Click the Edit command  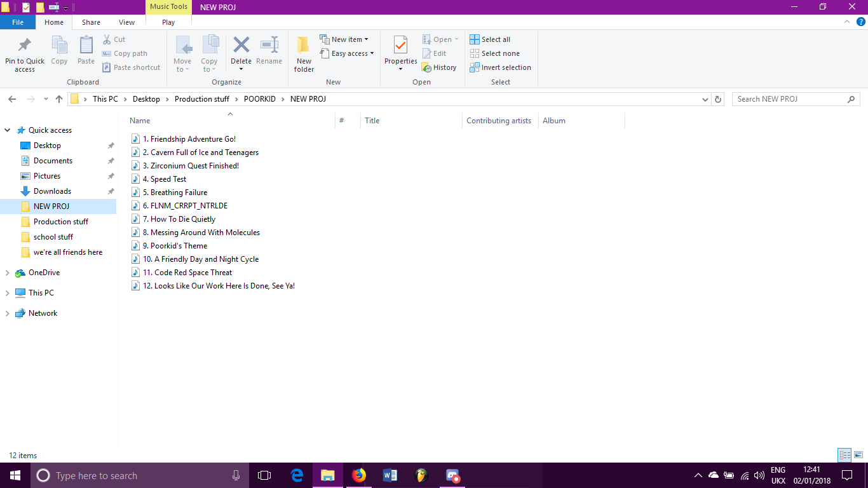coord(435,53)
